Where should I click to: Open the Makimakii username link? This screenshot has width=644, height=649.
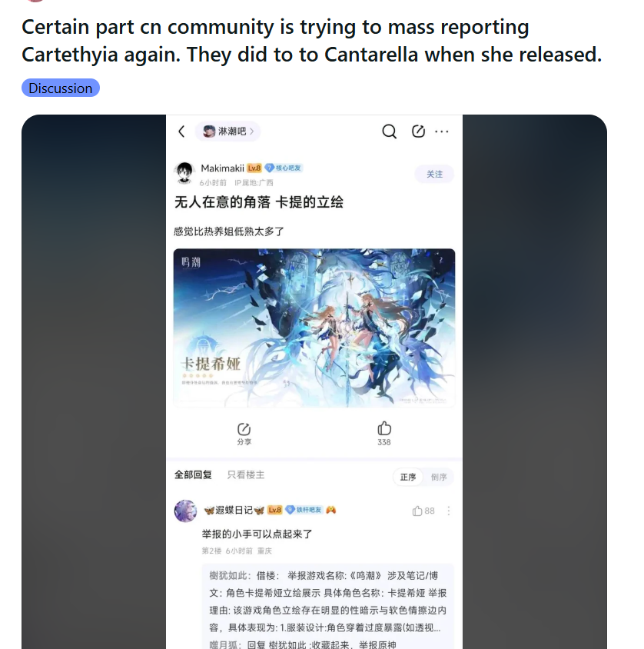(x=222, y=168)
